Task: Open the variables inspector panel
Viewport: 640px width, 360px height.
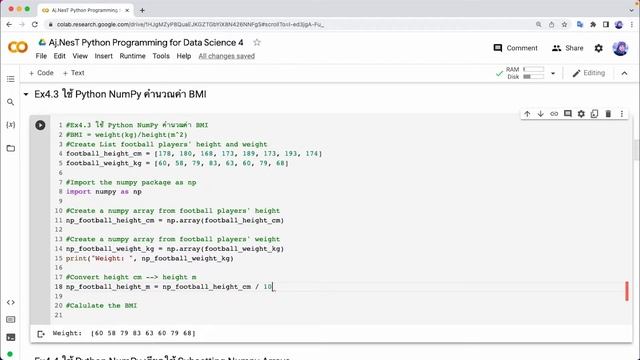Action: tap(11, 125)
